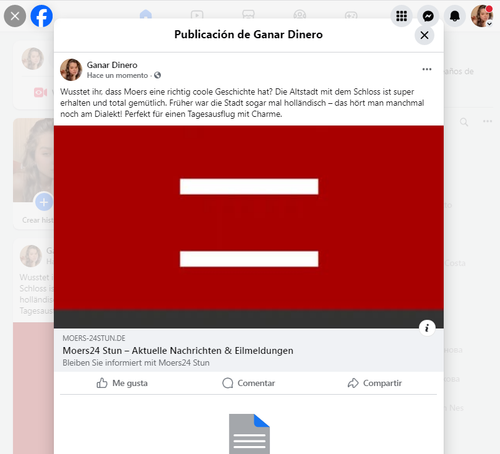Screen dimensions: 500x454
Task: Open the Gaming tab icon
Action: click(351, 15)
